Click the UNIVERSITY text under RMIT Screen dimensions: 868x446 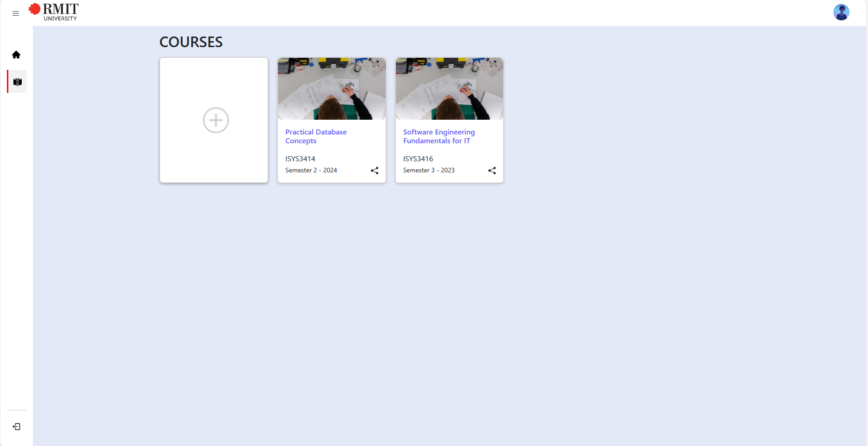(x=60, y=18)
